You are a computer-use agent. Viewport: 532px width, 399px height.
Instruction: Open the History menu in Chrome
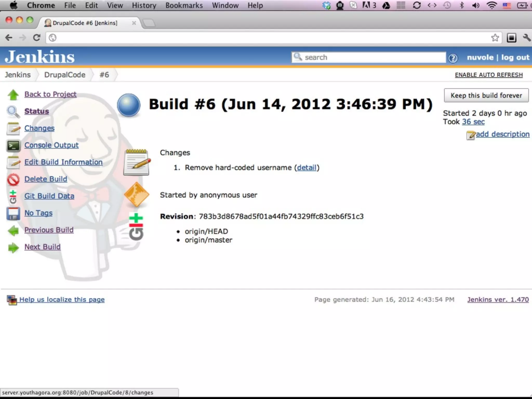click(144, 5)
